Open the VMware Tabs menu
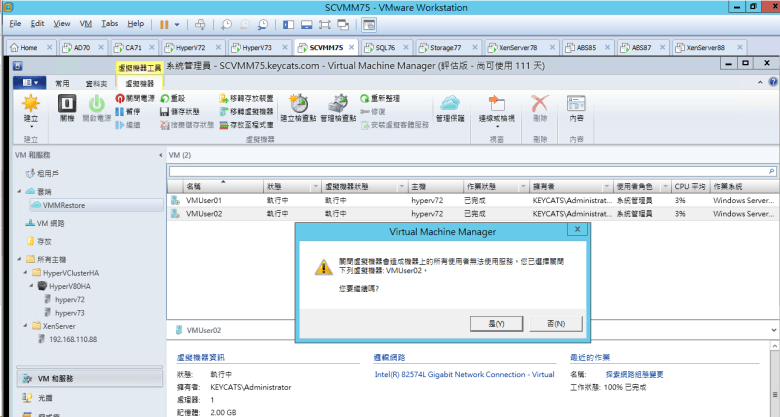Image resolution: width=780 pixels, height=417 pixels. tap(109, 22)
